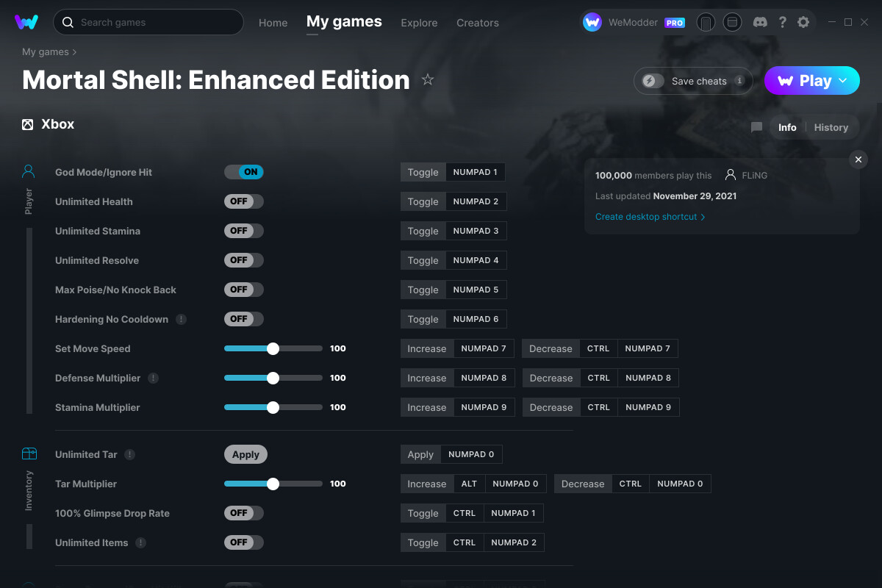The image size is (882, 588).
Task: Click the WeMod logo icon
Action: pyautogui.click(x=26, y=22)
